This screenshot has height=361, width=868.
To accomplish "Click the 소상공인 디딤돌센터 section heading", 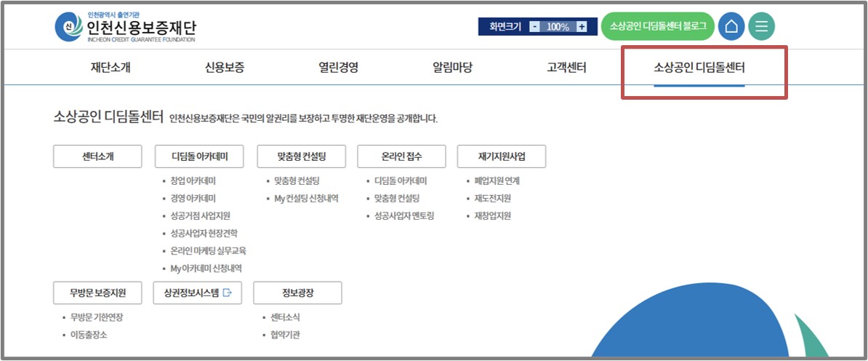I will [108, 117].
